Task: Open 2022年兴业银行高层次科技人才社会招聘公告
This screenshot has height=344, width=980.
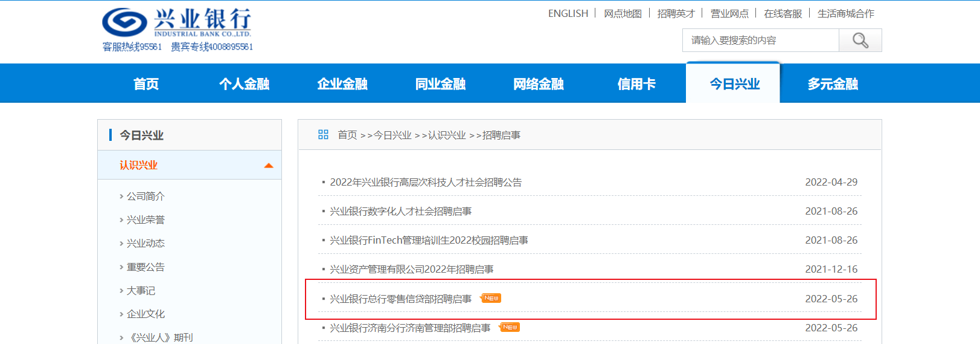Action: [x=426, y=182]
